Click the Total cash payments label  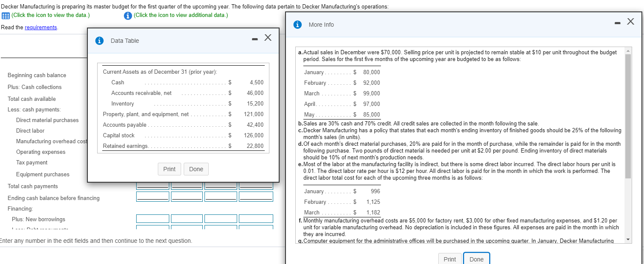pyautogui.click(x=33, y=186)
